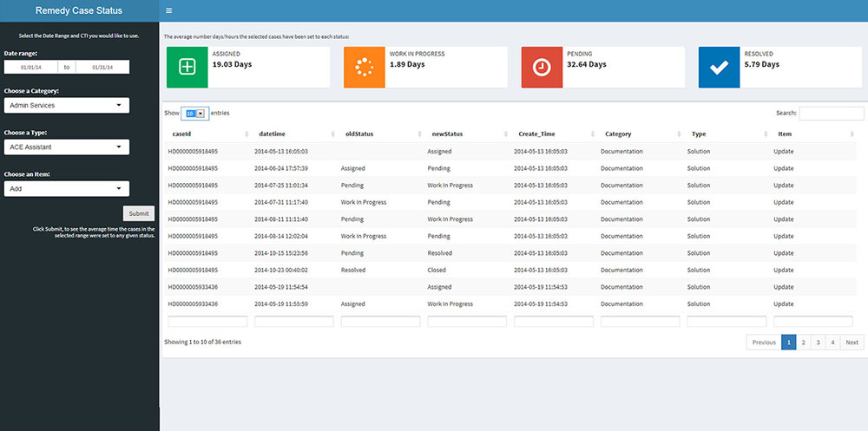Click the 1.89 Days Work In Progress value
The width and height of the screenshot is (868, 431).
pos(407,64)
